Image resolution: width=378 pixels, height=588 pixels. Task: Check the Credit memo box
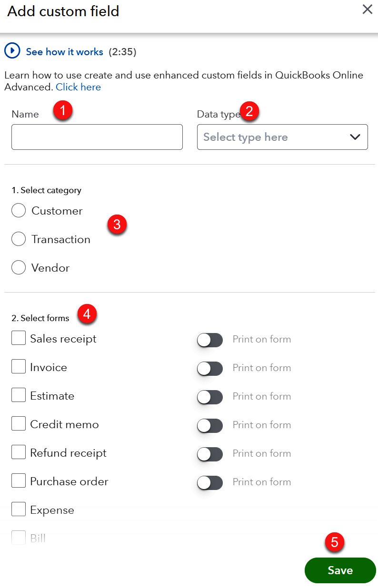(x=19, y=424)
